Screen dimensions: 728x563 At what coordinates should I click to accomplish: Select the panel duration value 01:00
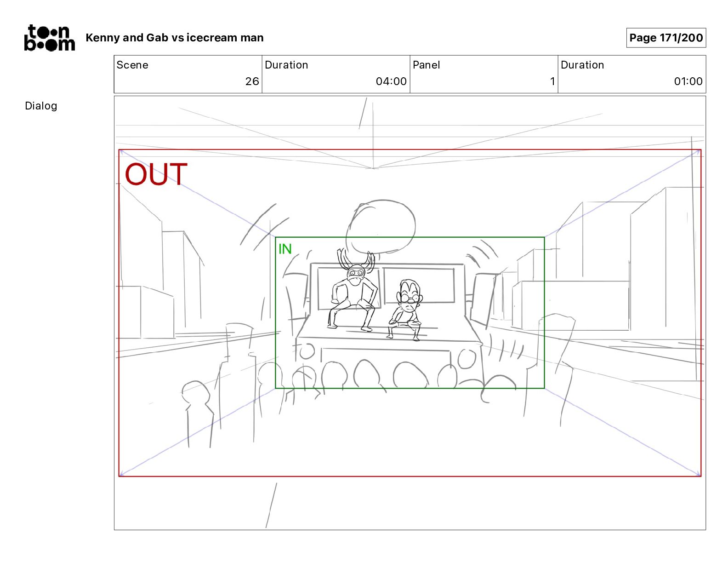(688, 81)
